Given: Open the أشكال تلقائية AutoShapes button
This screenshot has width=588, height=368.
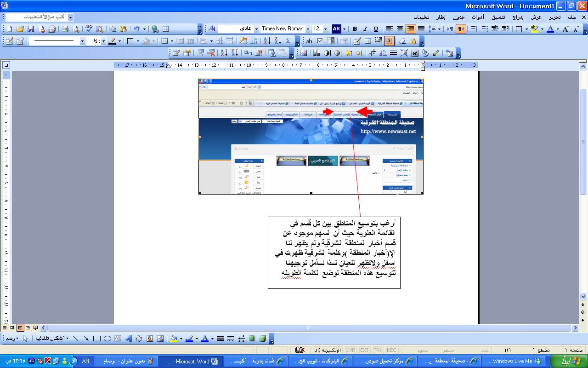Looking at the screenshot, I should [x=52, y=339].
